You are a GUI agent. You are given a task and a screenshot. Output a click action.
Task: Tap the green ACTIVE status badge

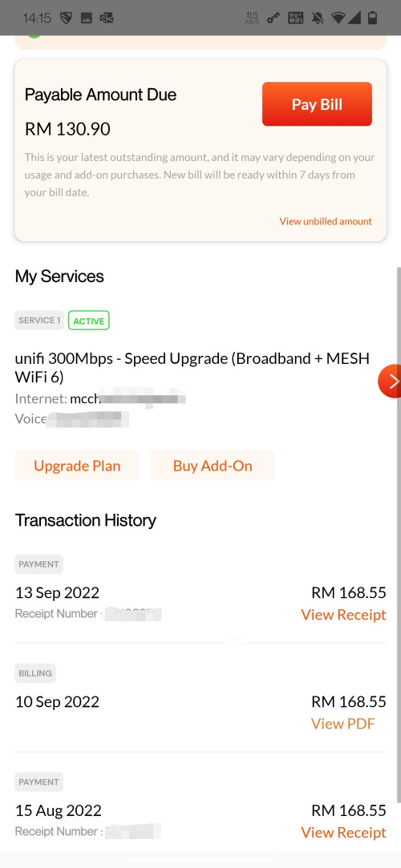pyautogui.click(x=88, y=321)
